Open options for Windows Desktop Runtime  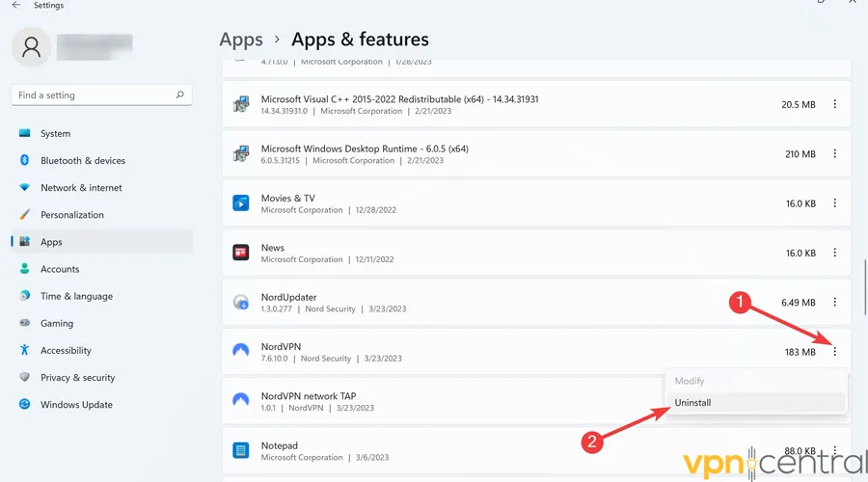click(835, 154)
